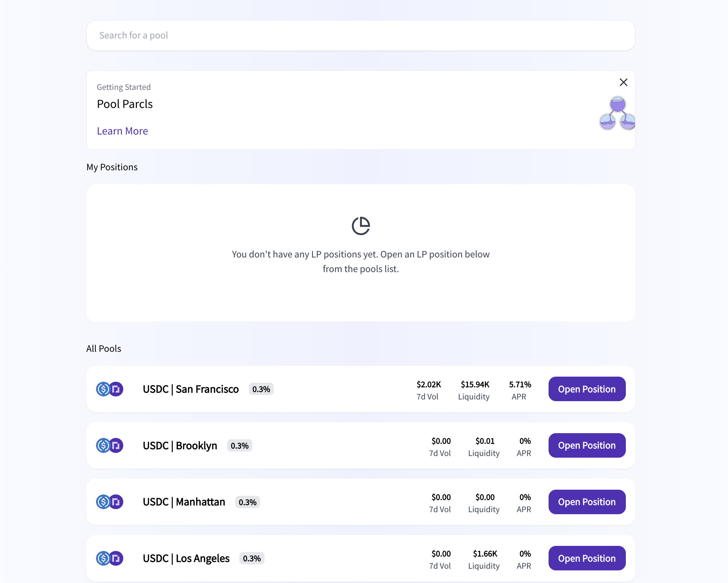The image size is (728, 583).
Task: Open Position for USDC San Francisco pool
Action: click(587, 389)
